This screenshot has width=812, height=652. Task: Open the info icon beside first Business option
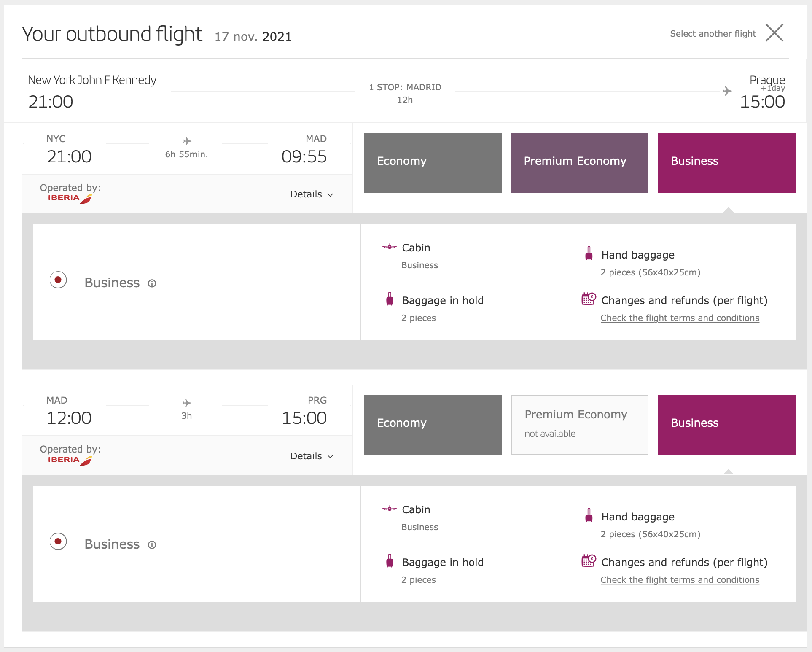151,283
